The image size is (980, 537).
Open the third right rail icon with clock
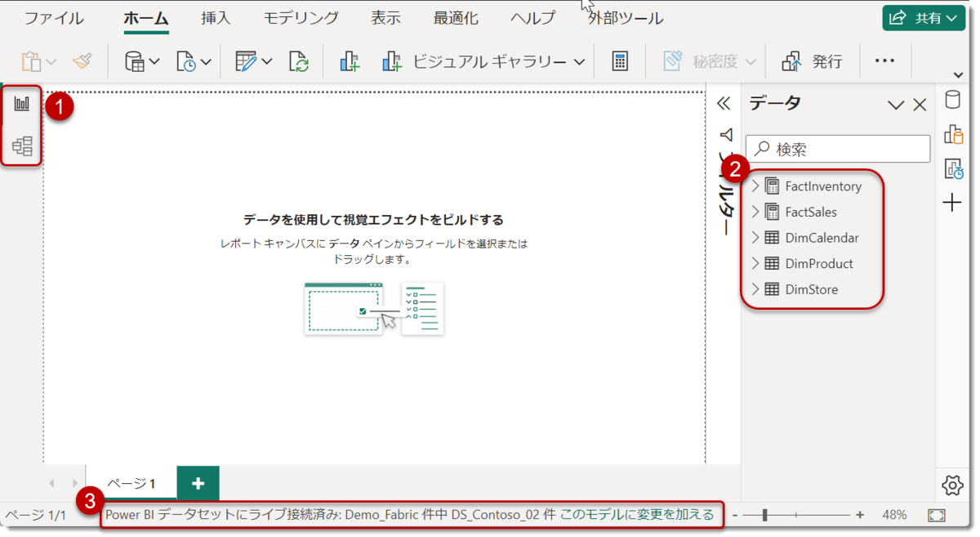pos(952,169)
